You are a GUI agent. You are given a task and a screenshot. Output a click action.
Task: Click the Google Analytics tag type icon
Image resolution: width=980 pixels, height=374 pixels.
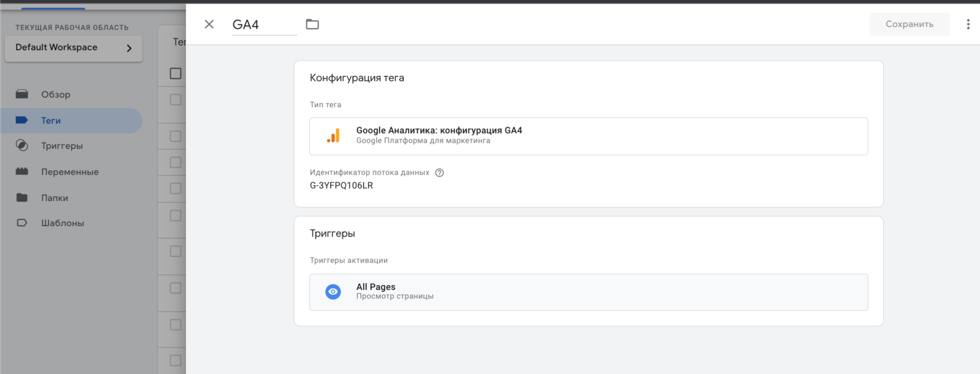333,136
